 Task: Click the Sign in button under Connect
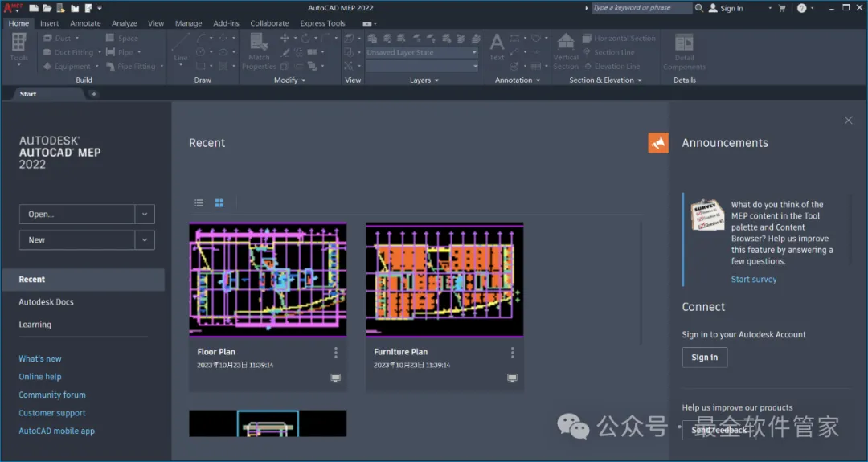[704, 358]
